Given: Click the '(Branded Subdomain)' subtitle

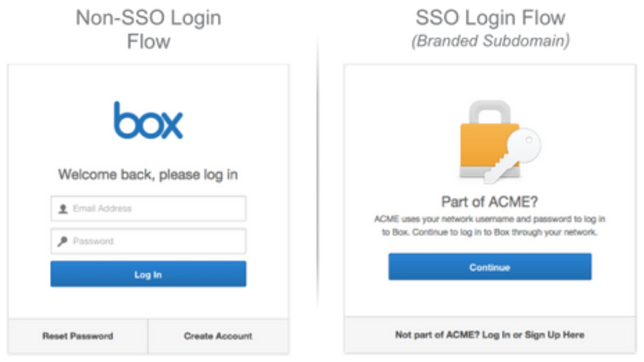Looking at the screenshot, I should tap(490, 41).
